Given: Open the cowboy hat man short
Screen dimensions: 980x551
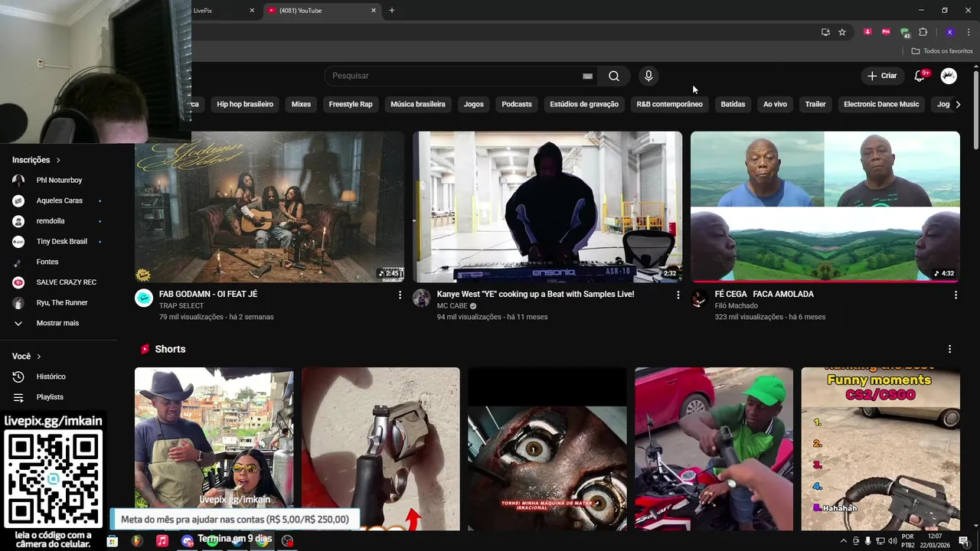Looking at the screenshot, I should coord(214,449).
